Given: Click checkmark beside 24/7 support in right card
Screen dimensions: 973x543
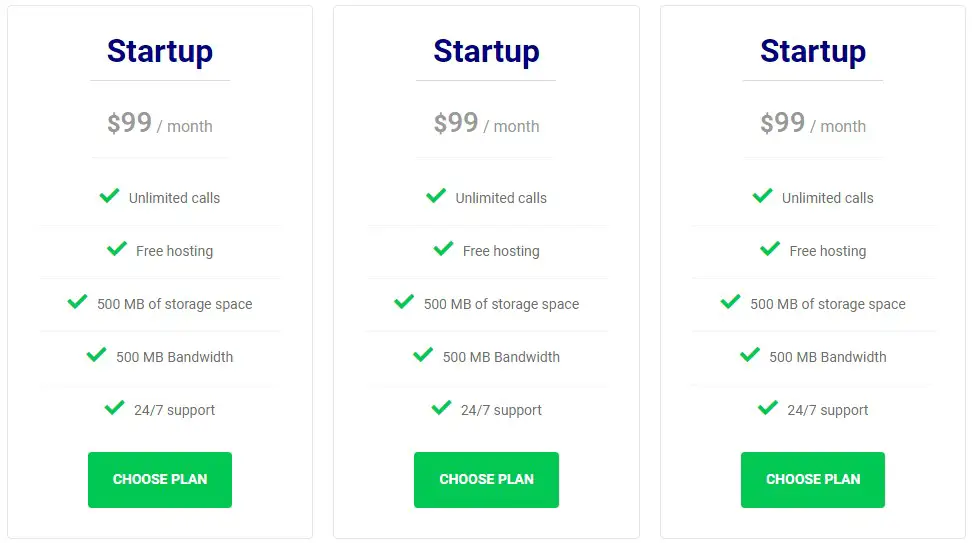Looking at the screenshot, I should point(768,408).
